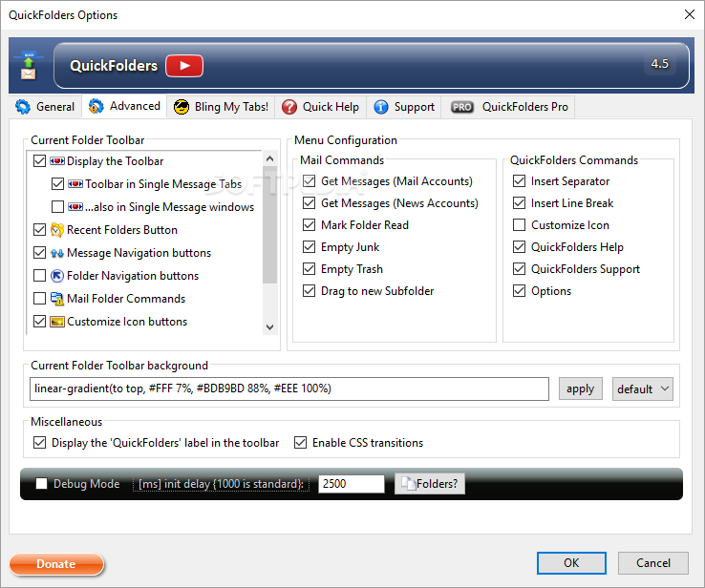The height and width of the screenshot is (588, 705).
Task: Switch to the General tab
Action: (x=45, y=107)
